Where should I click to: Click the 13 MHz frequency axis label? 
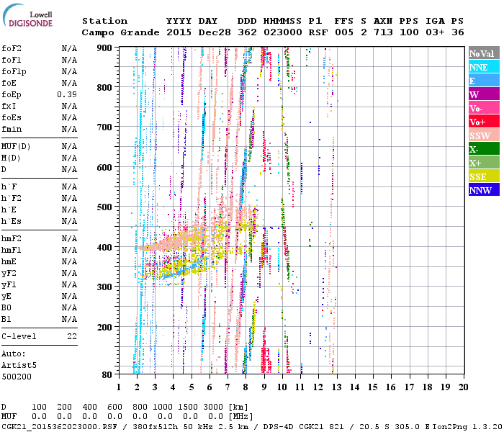336,387
